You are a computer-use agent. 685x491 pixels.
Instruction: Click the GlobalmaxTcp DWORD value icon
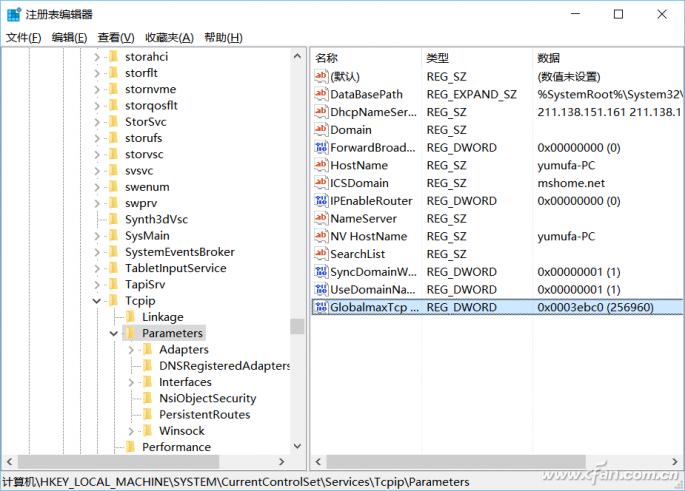(321, 307)
